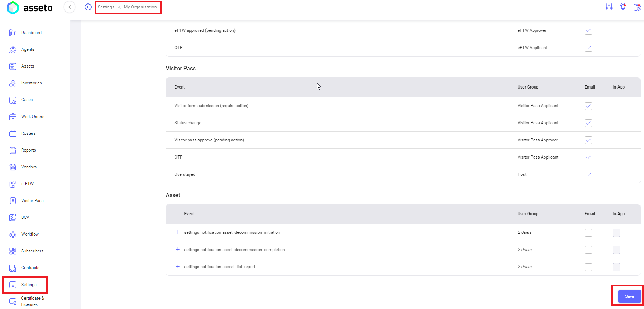This screenshot has width=644, height=309.
Task: Open the Work Orders sidebar icon
Action: pyautogui.click(x=13, y=117)
